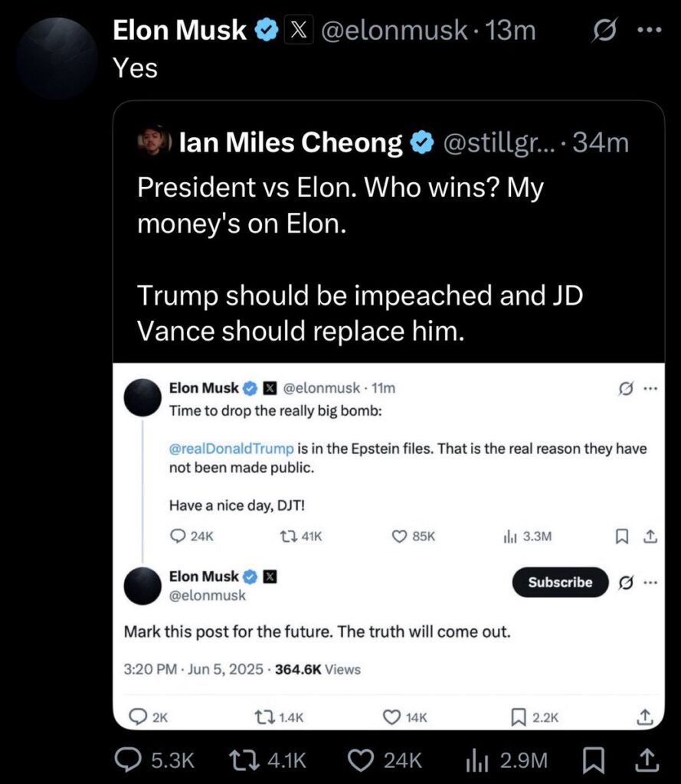Image resolution: width=681 pixels, height=784 pixels.
Task: Click the @realDonaldTrump mention link
Action: click(x=231, y=449)
